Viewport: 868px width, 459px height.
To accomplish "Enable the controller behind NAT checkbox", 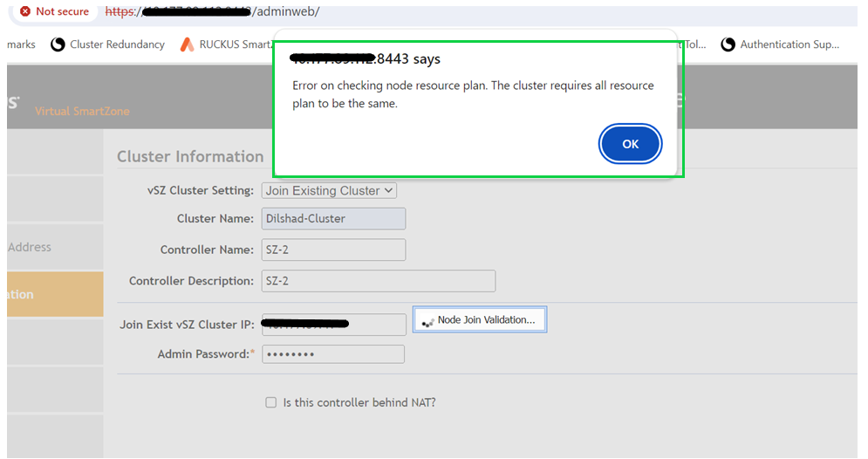I will pos(271,402).
